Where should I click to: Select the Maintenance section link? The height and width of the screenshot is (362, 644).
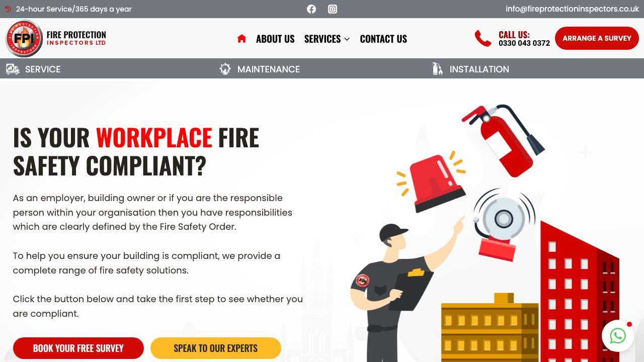click(x=269, y=69)
